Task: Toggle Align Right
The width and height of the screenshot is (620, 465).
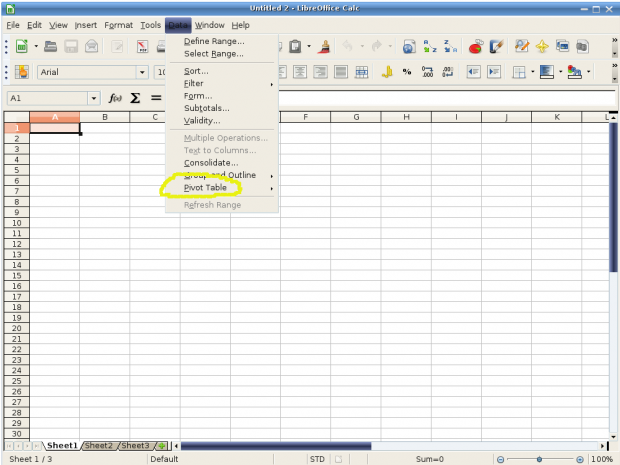Action: (320, 72)
